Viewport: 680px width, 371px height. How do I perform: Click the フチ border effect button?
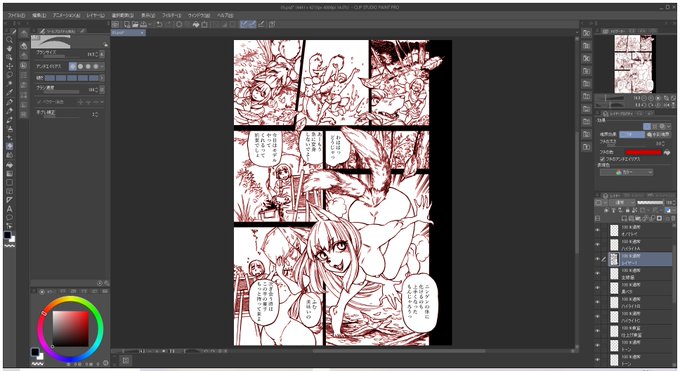[x=631, y=135]
